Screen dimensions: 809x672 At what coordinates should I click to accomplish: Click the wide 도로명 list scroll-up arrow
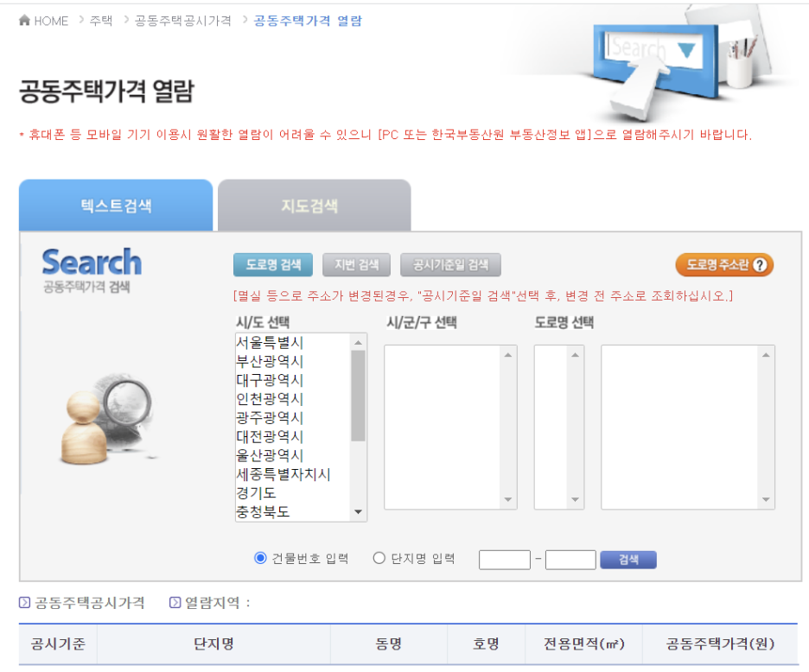766,355
